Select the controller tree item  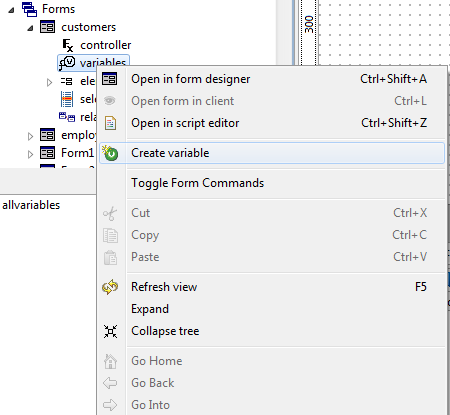point(106,45)
